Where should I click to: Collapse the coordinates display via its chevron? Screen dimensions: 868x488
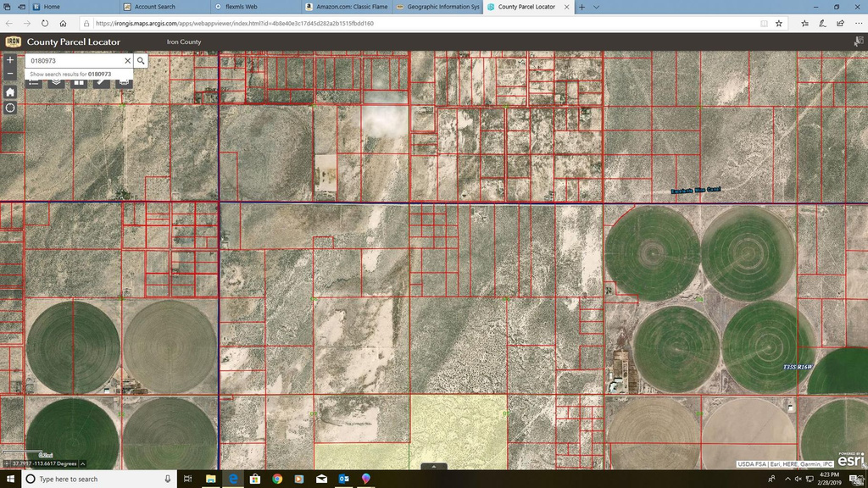(x=82, y=463)
